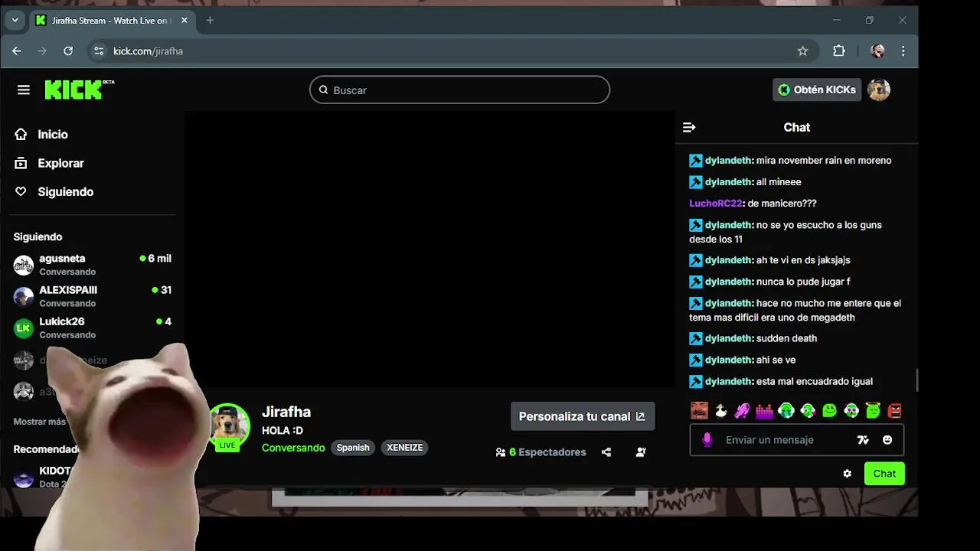
Task: Click message "all mineee" in chat
Action: click(779, 182)
